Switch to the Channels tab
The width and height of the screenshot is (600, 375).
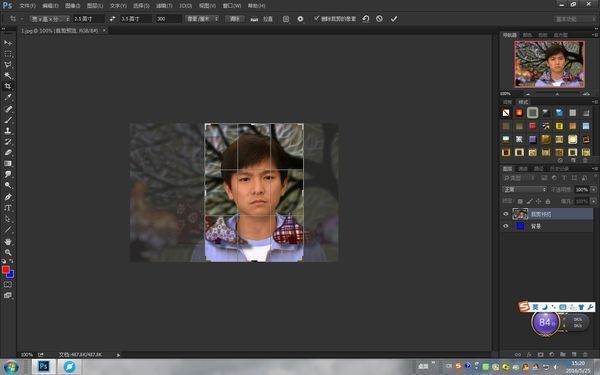click(x=523, y=169)
